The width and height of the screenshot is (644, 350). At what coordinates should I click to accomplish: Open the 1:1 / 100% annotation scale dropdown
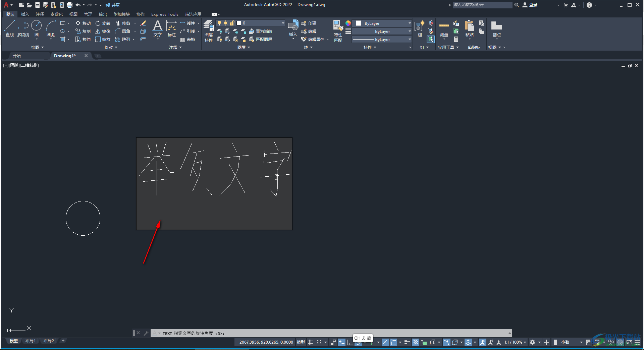coord(515,342)
